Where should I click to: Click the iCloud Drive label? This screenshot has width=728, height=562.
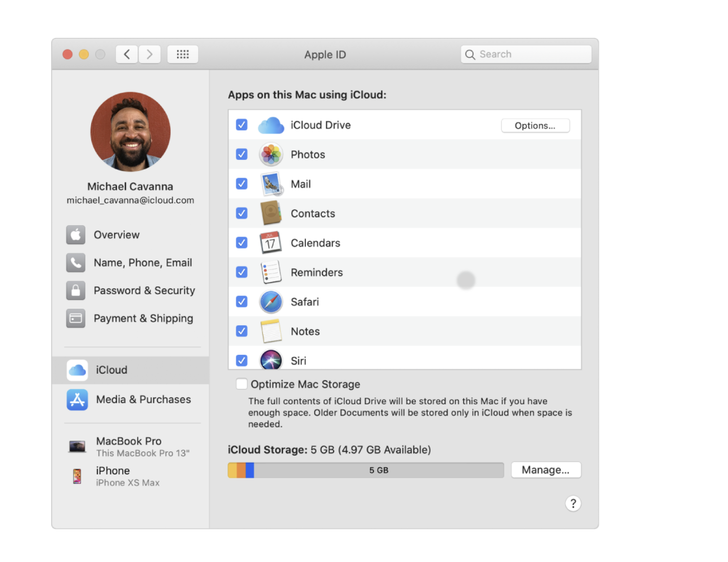point(321,125)
